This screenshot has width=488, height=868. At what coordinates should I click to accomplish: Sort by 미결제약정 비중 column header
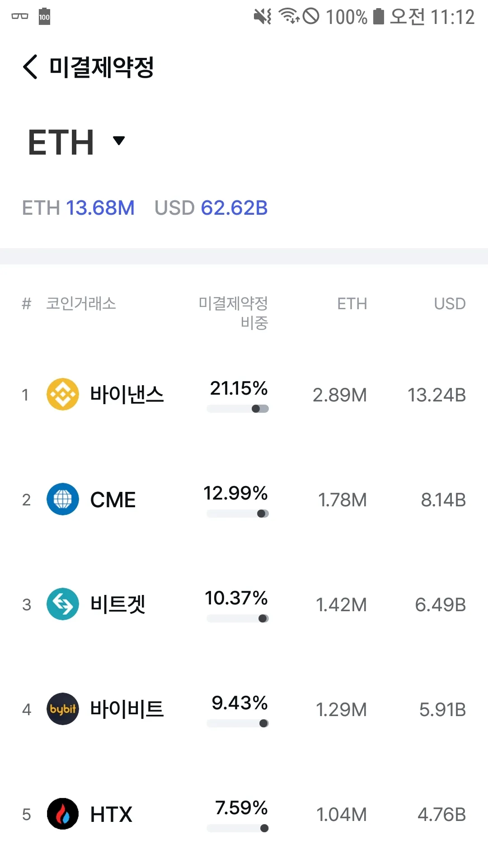tap(234, 313)
